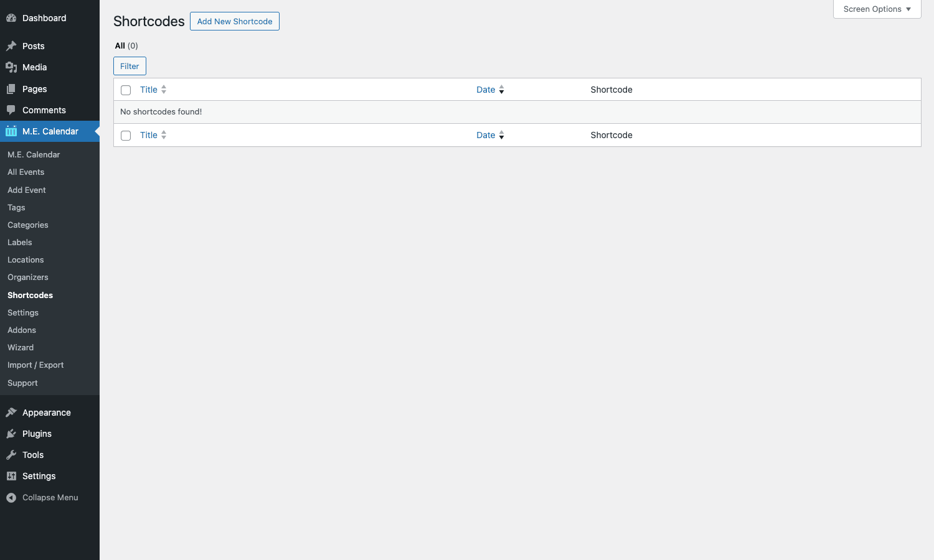This screenshot has height=560, width=934.
Task: Click the Filter button
Action: tap(130, 66)
